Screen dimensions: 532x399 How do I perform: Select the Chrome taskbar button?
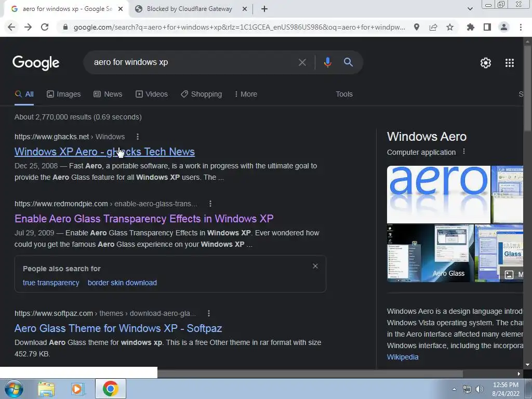pyautogui.click(x=110, y=389)
